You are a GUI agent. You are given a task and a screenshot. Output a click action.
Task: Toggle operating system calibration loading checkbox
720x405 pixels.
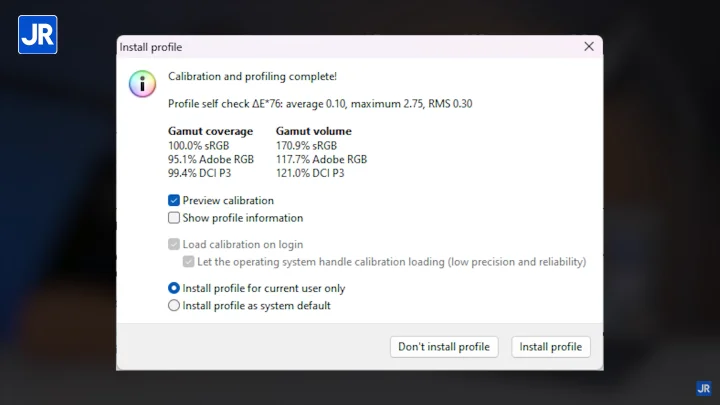189,262
